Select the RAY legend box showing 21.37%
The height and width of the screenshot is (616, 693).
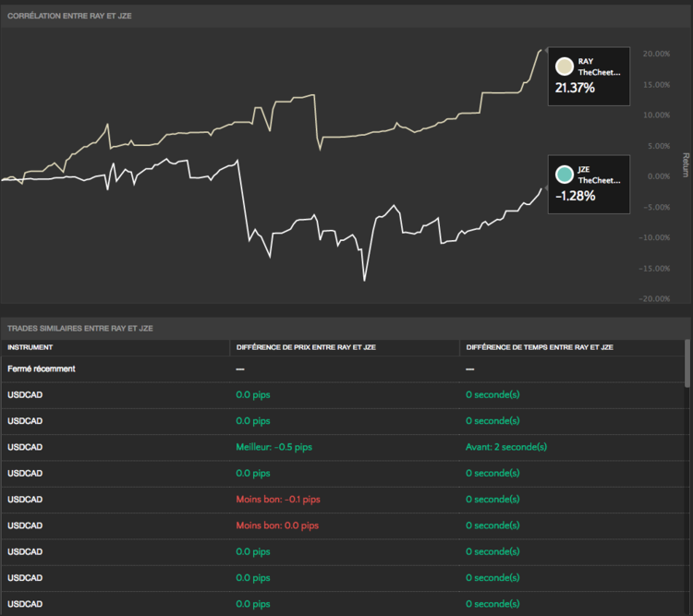pyautogui.click(x=589, y=77)
